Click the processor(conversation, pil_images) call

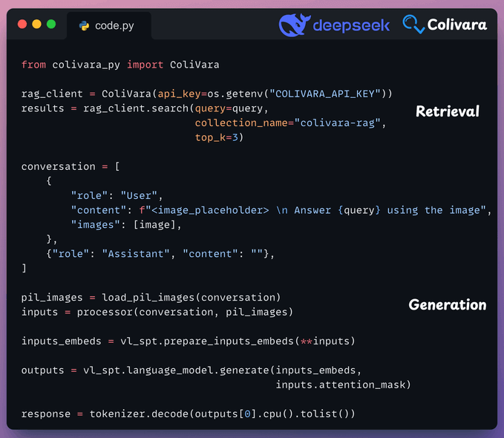[x=185, y=312]
